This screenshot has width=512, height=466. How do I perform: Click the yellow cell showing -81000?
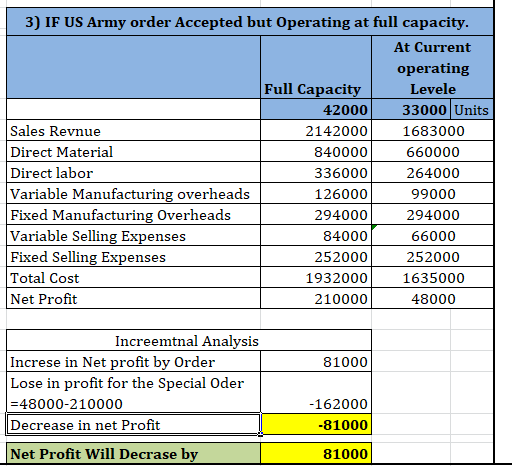[x=316, y=424]
